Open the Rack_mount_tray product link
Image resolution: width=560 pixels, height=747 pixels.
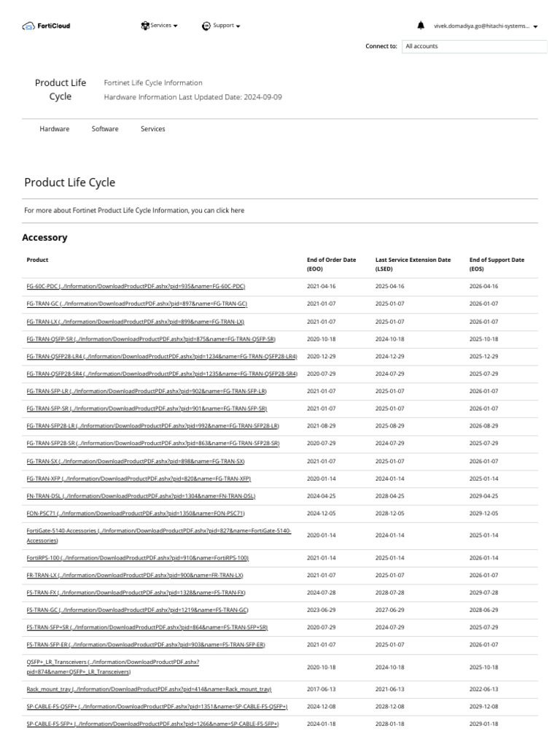(x=149, y=689)
